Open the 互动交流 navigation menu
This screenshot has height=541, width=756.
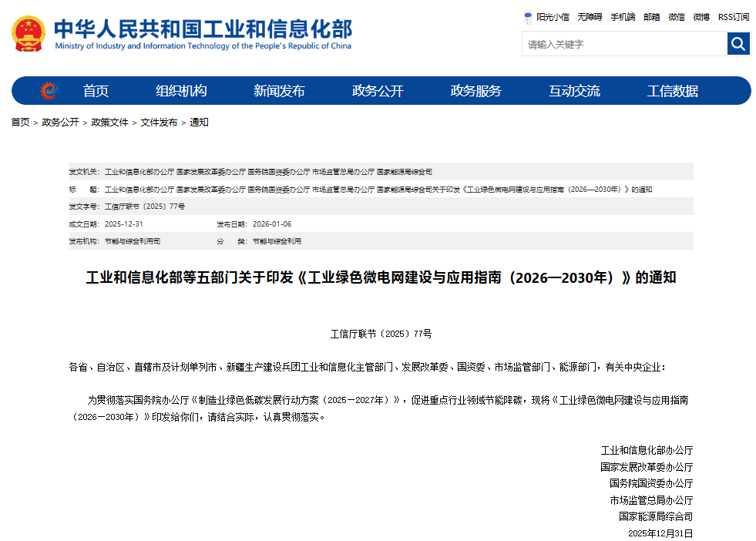(x=573, y=90)
